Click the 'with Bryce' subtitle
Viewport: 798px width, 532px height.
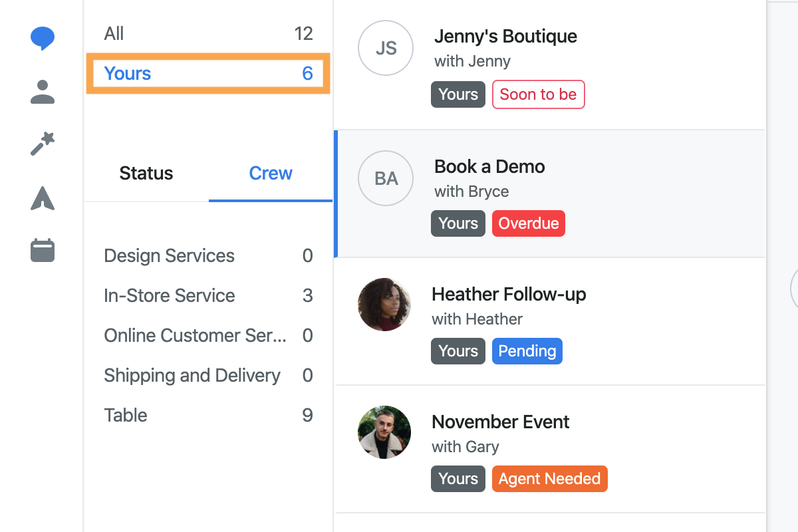[471, 192]
